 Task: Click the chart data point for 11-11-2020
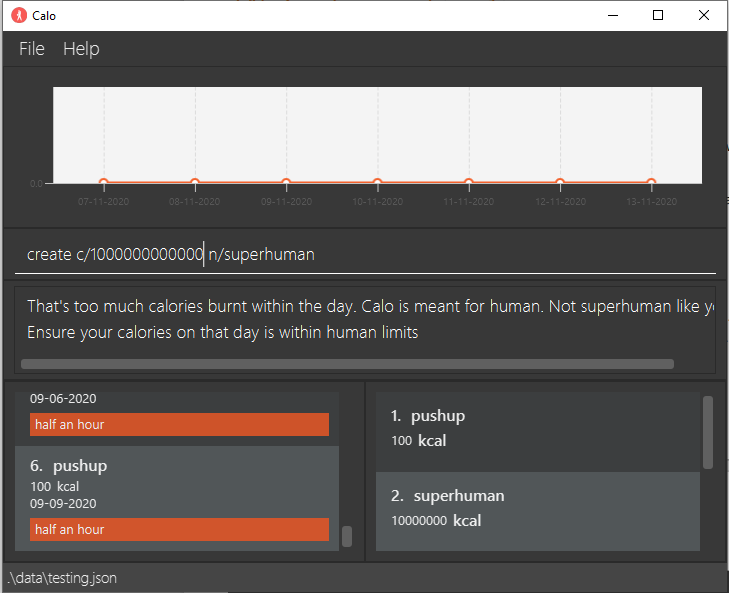click(469, 182)
